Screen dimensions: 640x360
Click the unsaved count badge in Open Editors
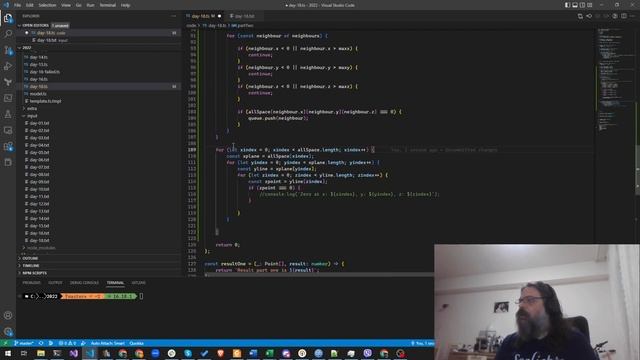click(x=60, y=25)
